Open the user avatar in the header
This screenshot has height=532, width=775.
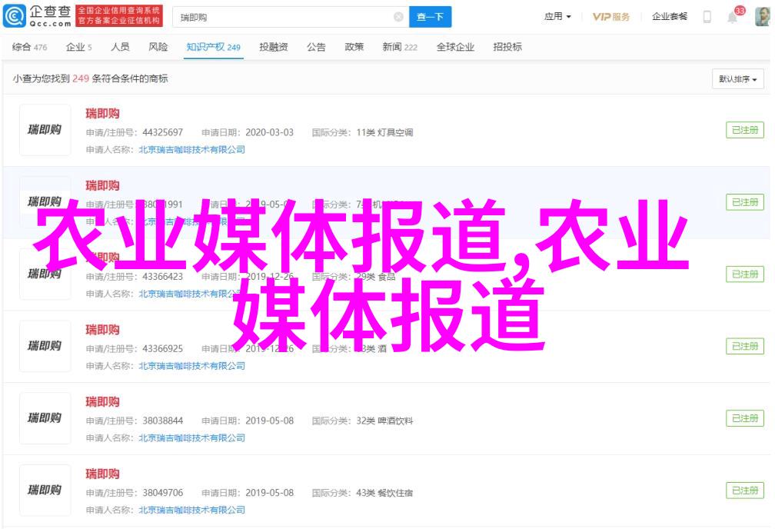pyautogui.click(x=762, y=17)
